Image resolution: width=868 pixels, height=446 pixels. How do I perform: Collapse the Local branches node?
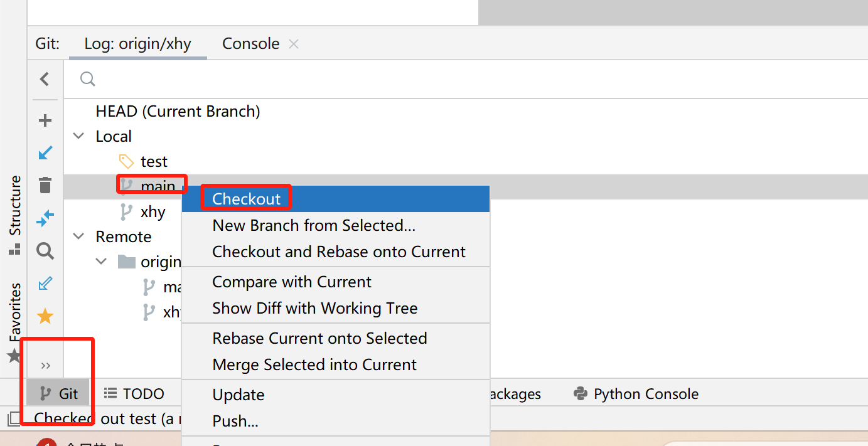coord(79,136)
